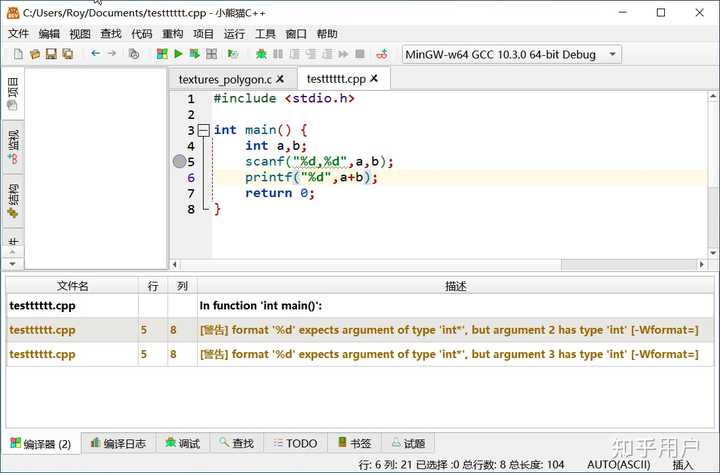Click the editor vertical scroll down arrow
720x473 pixels.
(713, 253)
